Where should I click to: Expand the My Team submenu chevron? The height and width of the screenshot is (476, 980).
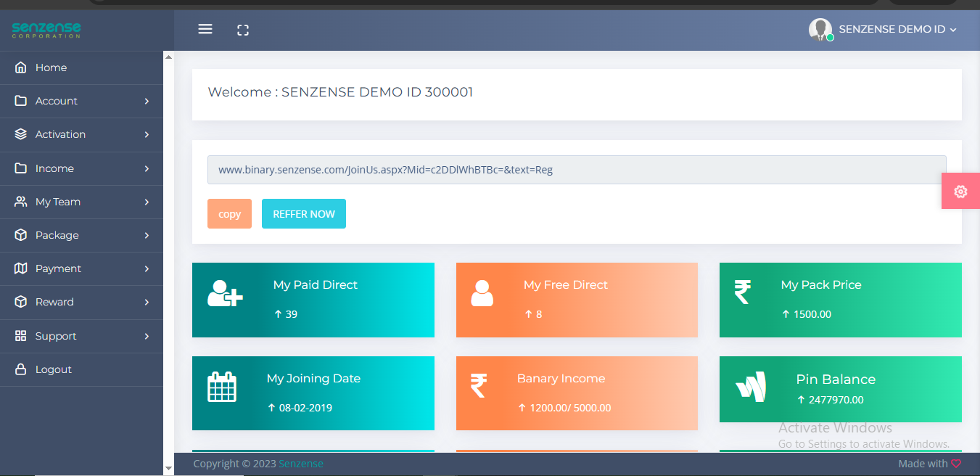[147, 202]
